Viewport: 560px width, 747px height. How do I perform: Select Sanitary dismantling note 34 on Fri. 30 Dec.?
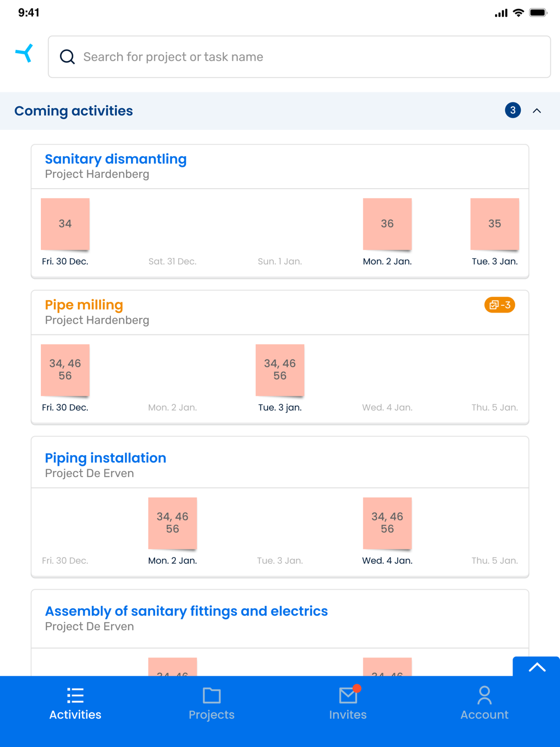click(65, 224)
